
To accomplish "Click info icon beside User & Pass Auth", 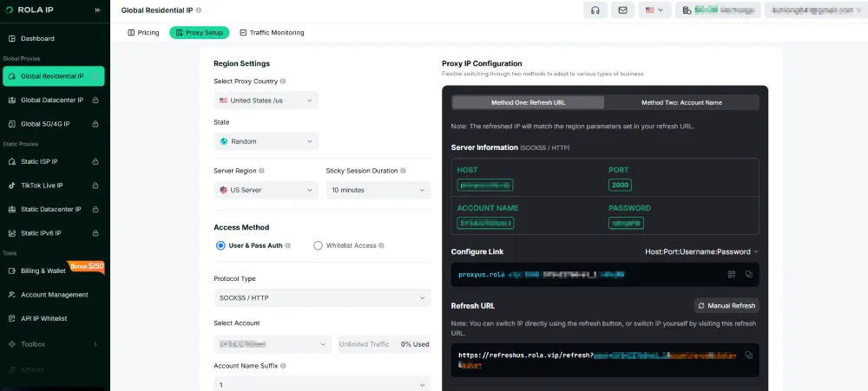I will pyautogui.click(x=288, y=245).
